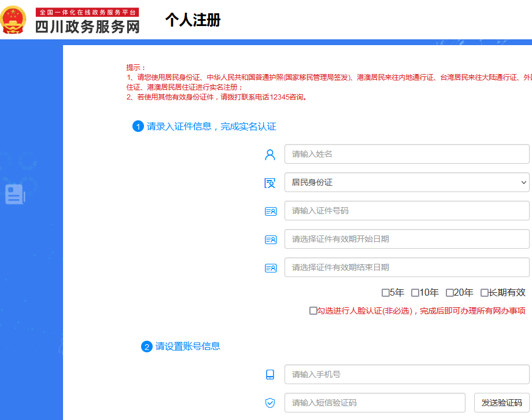Click the certificate validity start date picker

407,239
